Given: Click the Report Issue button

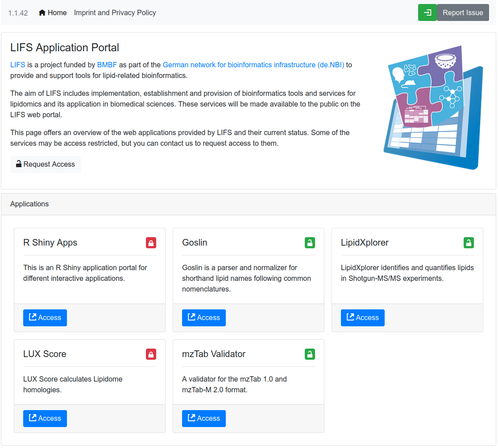Looking at the screenshot, I should 463,12.
